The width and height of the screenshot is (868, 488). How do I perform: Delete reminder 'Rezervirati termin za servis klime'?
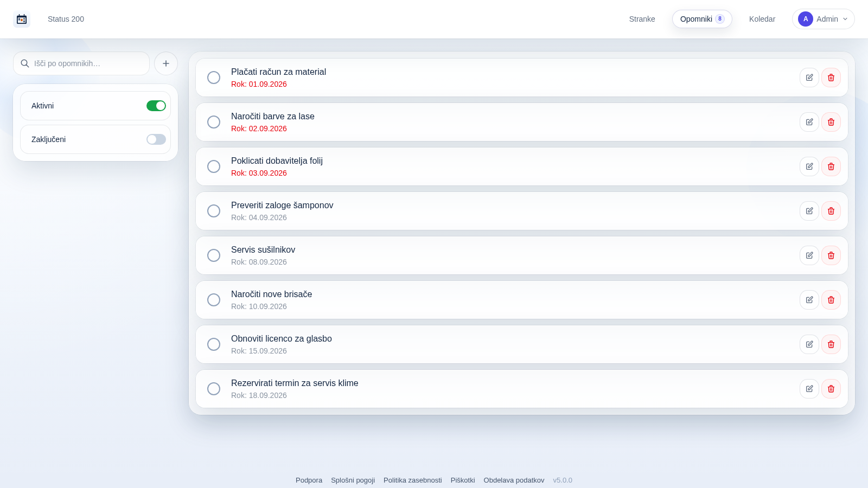point(831,389)
